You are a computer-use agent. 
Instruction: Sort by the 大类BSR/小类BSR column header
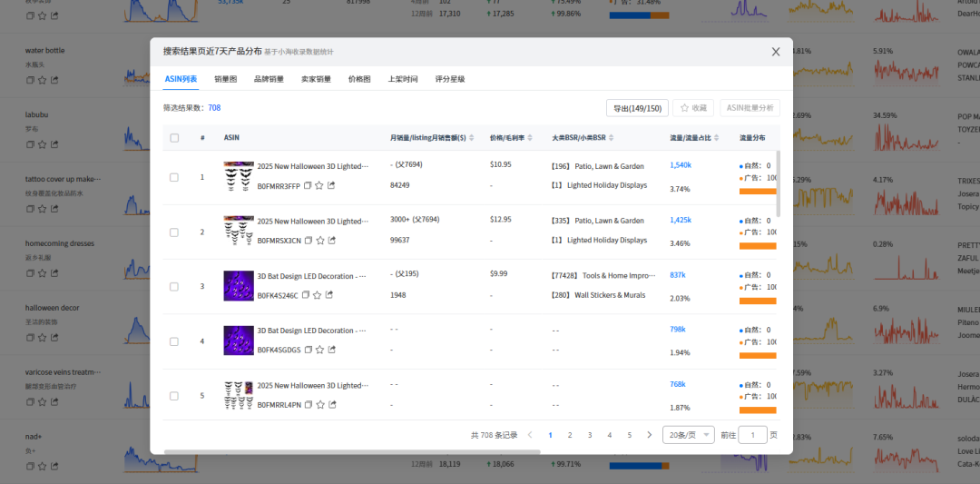pos(613,138)
